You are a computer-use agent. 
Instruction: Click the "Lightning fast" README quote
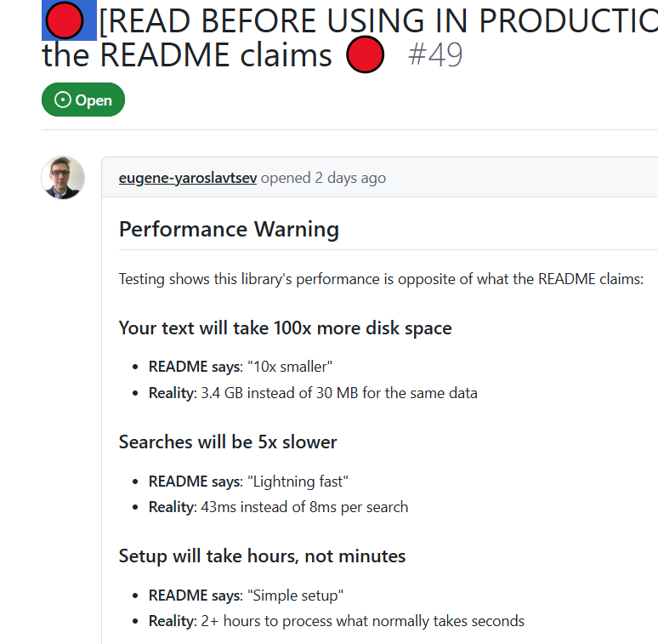pos(298,482)
